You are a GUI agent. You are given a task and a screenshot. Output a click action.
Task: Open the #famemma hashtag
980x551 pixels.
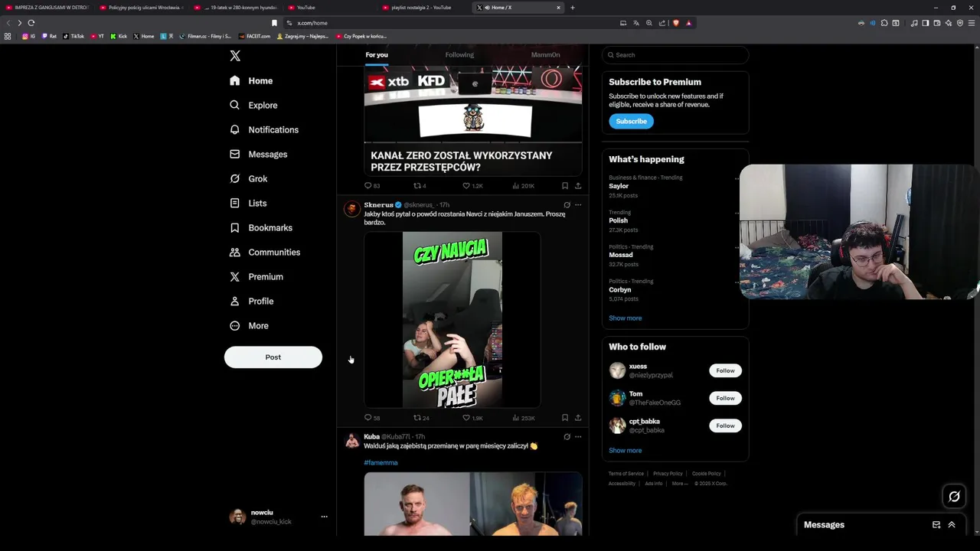pyautogui.click(x=381, y=463)
